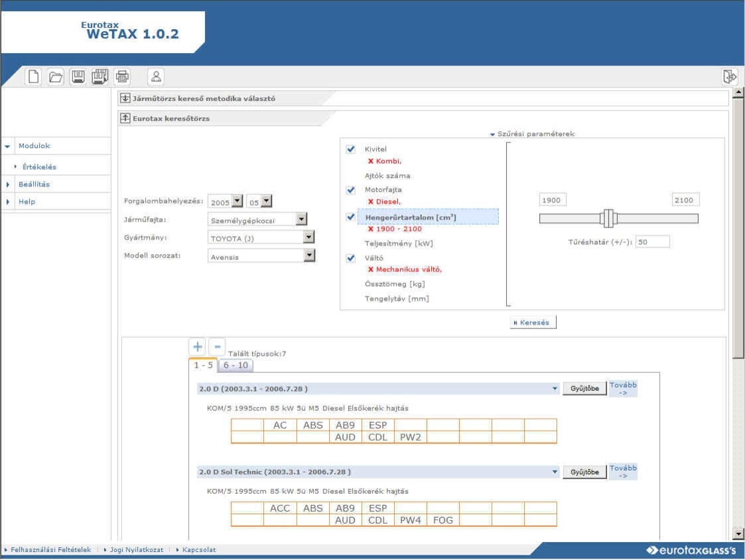Click Tovább for 2.0 D Sol Technic
Image resolution: width=745 pixels, height=560 pixels.
[623, 472]
